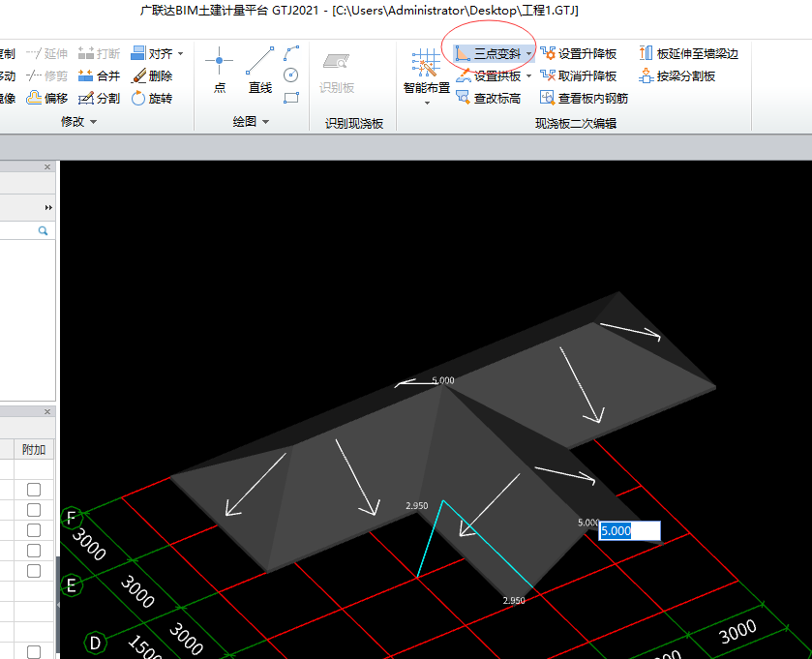This screenshot has height=659, width=812.
Task: Click the 识别板 recognize slab tool
Action: point(337,74)
